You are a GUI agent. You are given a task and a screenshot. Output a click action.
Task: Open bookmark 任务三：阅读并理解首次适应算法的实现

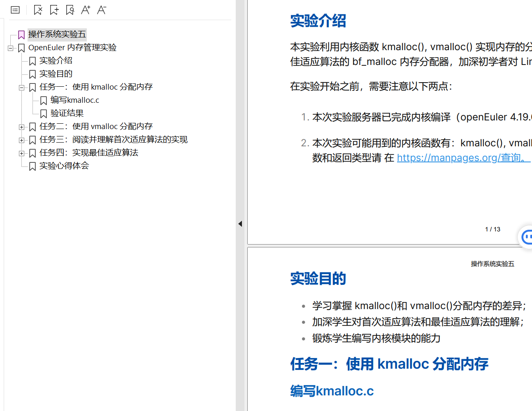[114, 140]
